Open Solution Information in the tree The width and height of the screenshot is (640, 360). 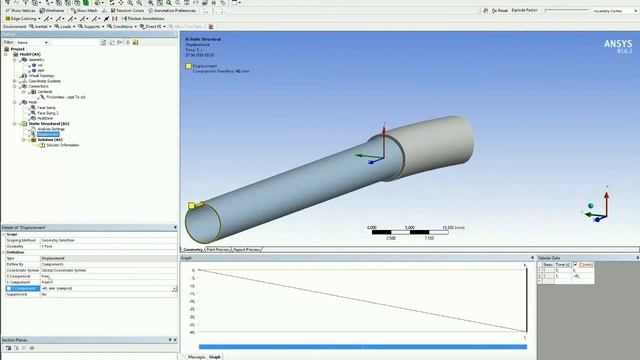[x=62, y=145]
